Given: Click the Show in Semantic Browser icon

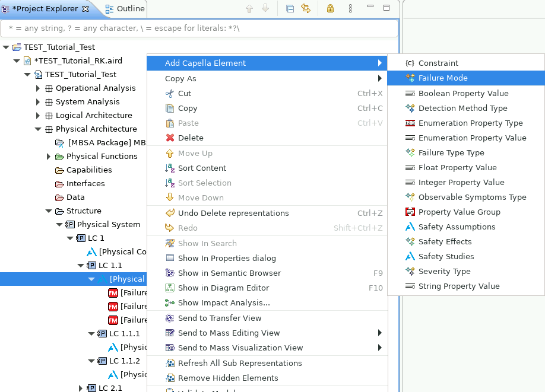Looking at the screenshot, I should pyautogui.click(x=170, y=273).
